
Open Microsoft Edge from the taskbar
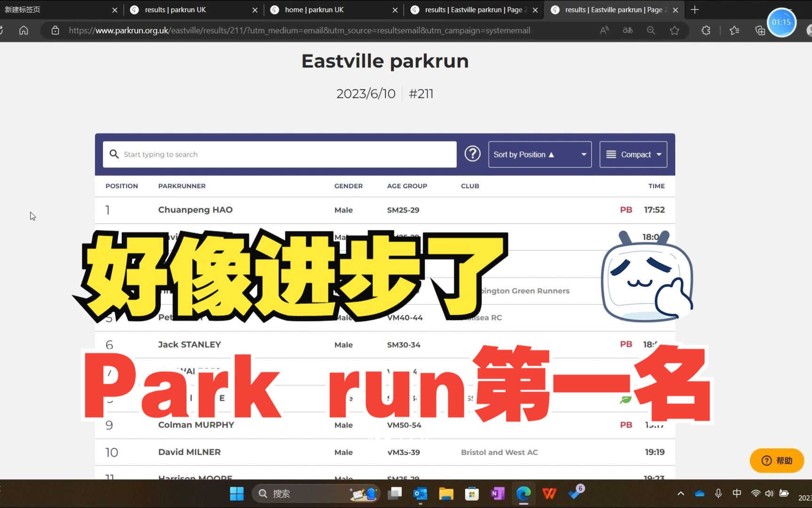(523, 493)
